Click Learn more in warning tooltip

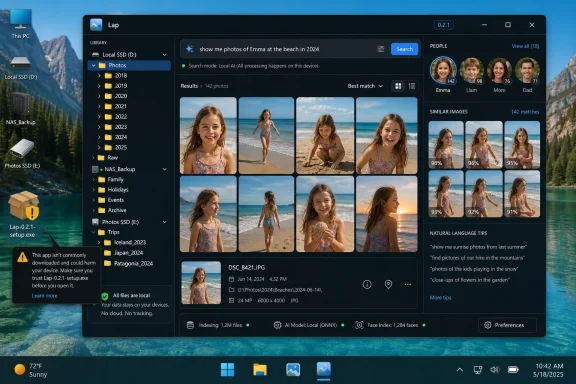click(x=44, y=296)
